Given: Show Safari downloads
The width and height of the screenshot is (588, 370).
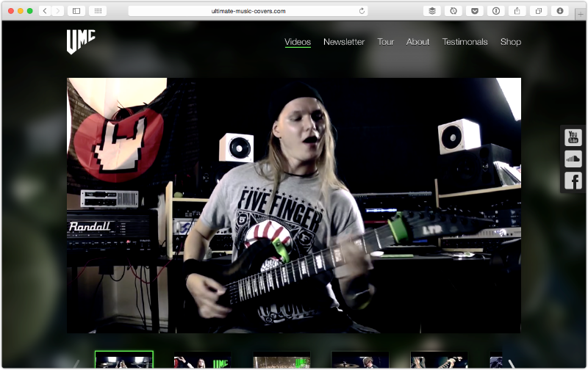Looking at the screenshot, I should (560, 11).
